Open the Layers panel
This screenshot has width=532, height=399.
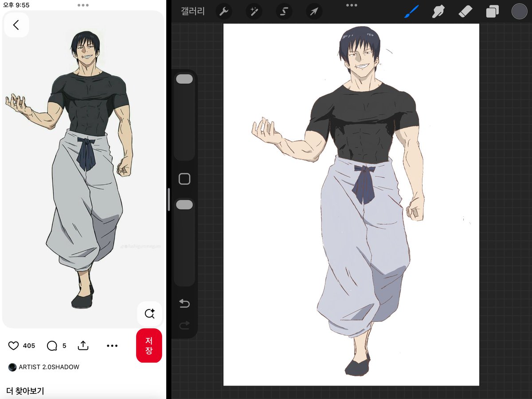pyautogui.click(x=492, y=12)
